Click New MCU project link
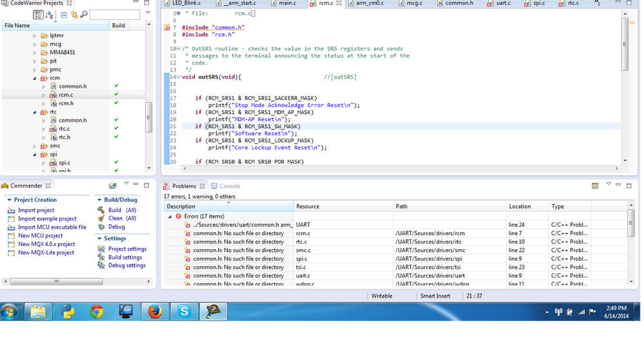 point(40,236)
